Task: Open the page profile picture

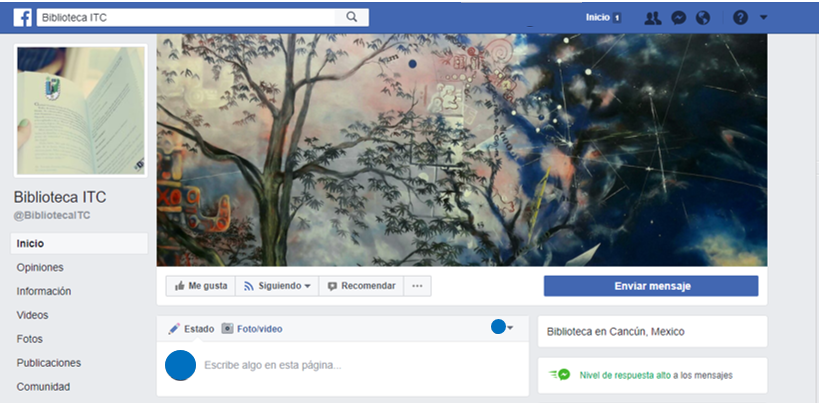Action: [81, 111]
